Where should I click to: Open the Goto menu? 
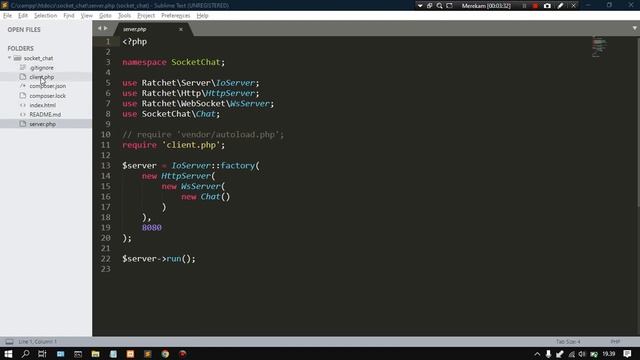pos(105,16)
